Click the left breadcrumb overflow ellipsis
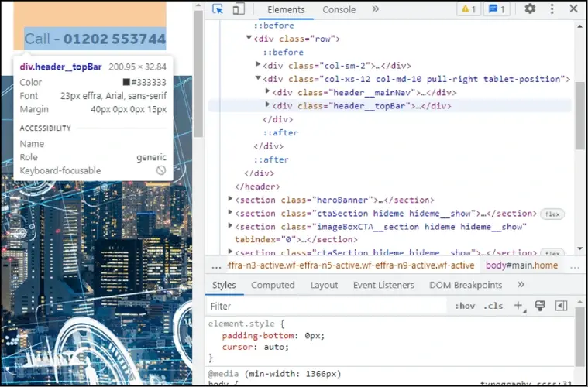Viewport: 588px width, 387px height. 216,266
